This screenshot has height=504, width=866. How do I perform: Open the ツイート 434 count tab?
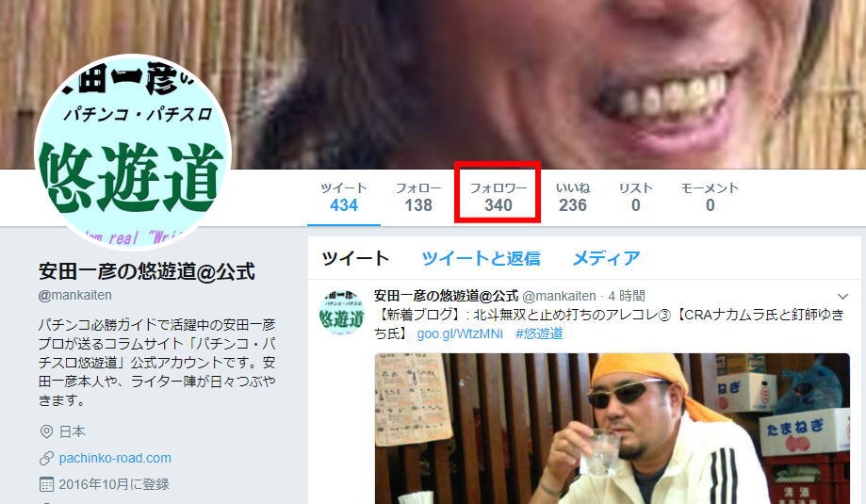tap(344, 197)
